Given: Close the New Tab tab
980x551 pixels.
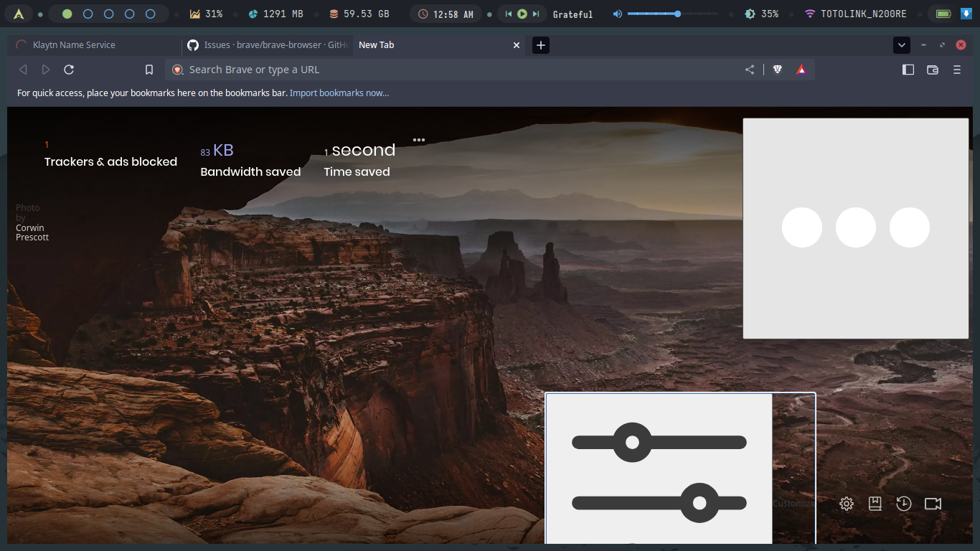Looking at the screenshot, I should click(x=517, y=45).
